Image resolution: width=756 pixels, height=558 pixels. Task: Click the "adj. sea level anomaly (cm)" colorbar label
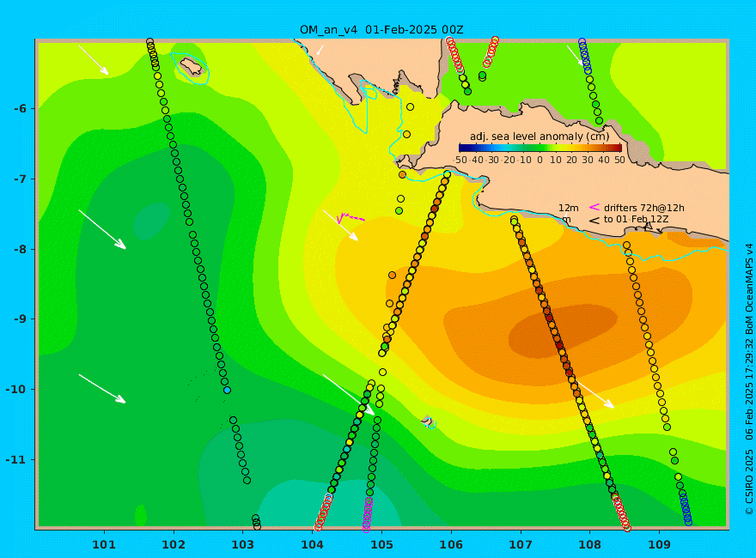(540, 136)
